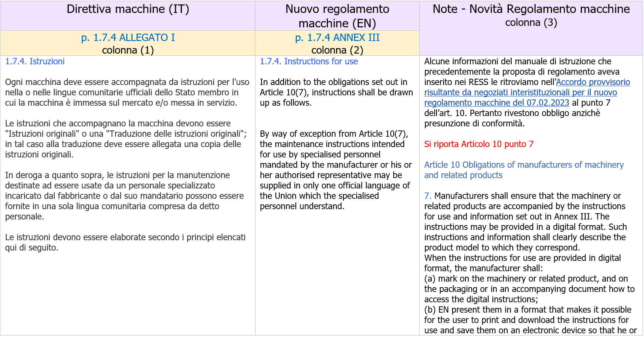This screenshot has width=644, height=337.
Task: Open the 'Accordo provvisorio risultante' hyperlink
Action: tap(527, 92)
